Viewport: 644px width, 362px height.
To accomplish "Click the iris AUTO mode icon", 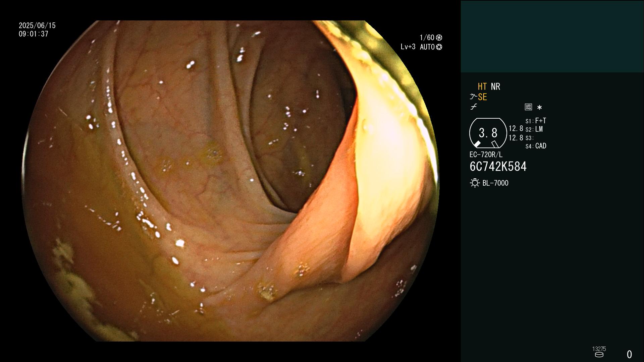I will (439, 47).
